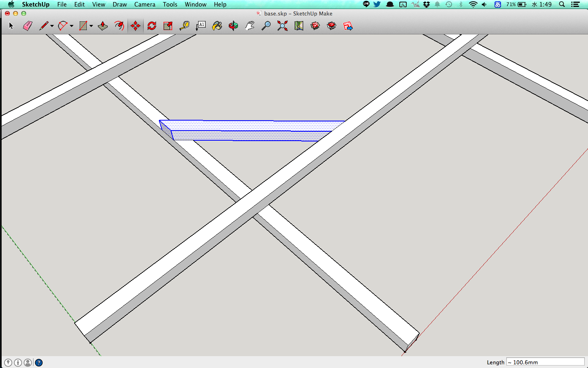Expand the Line tool dropdown arrow
588x368 pixels.
52,26
